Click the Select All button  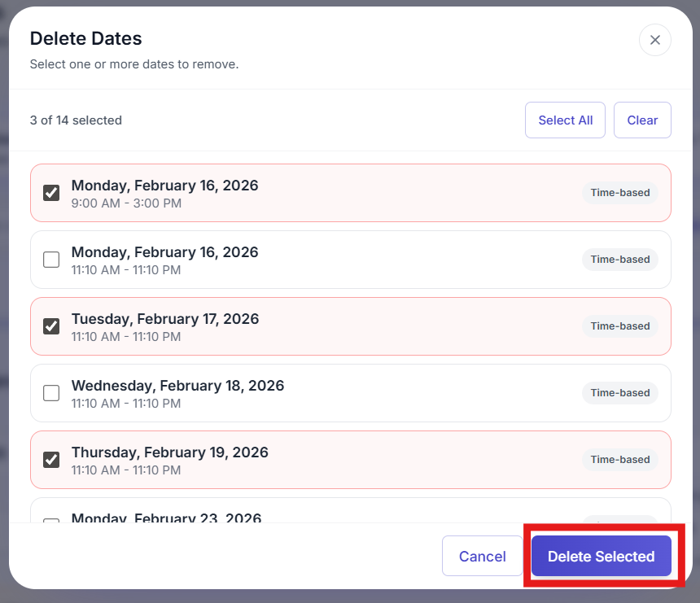[565, 120]
